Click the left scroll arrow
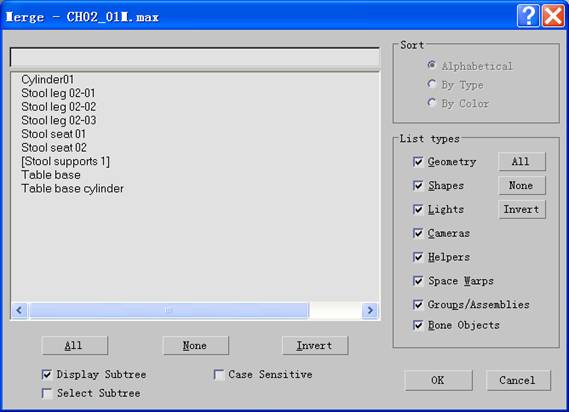This screenshot has height=412, width=569. [x=20, y=310]
